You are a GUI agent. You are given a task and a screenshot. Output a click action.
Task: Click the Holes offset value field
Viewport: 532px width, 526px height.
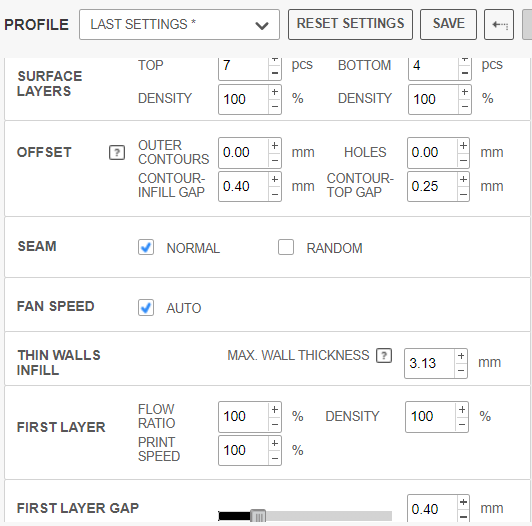pyautogui.click(x=432, y=153)
